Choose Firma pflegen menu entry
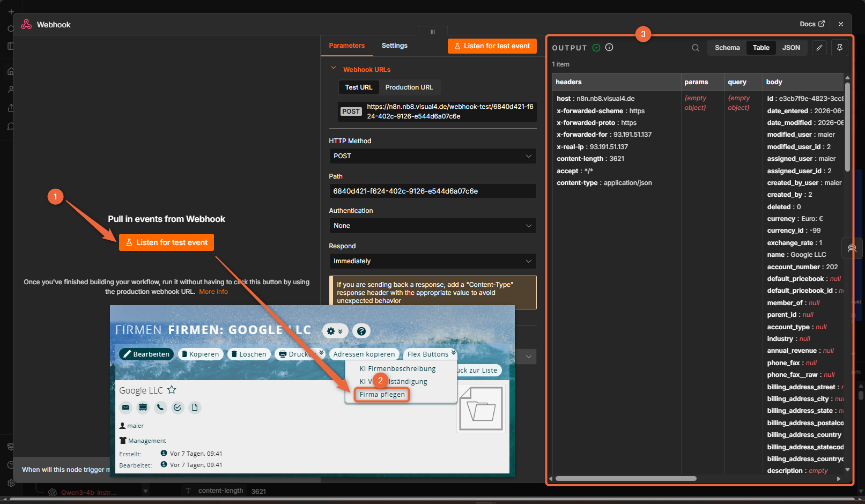The width and height of the screenshot is (865, 504). 382,395
